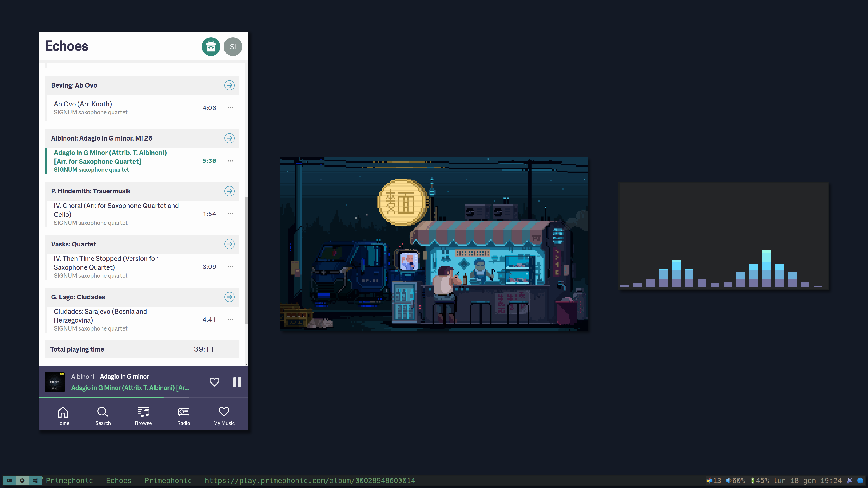Image resolution: width=868 pixels, height=488 pixels.
Task: Open the My Music tab
Action: tap(224, 416)
